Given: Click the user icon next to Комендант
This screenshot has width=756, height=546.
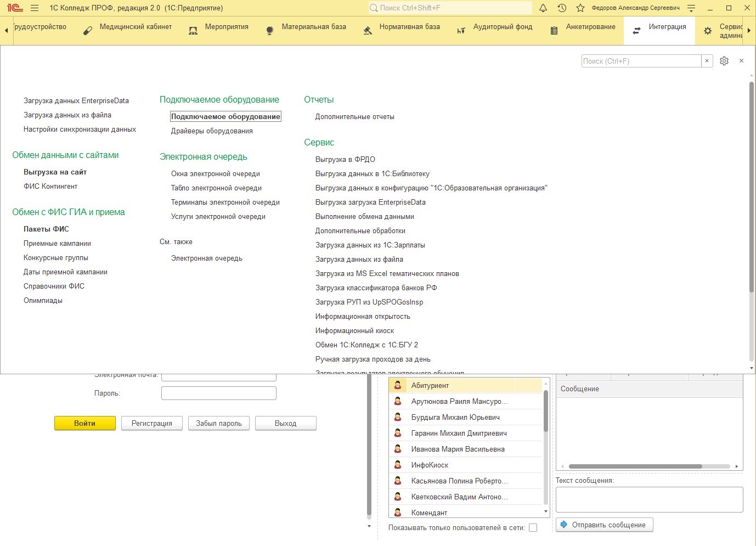Looking at the screenshot, I should click(398, 513).
